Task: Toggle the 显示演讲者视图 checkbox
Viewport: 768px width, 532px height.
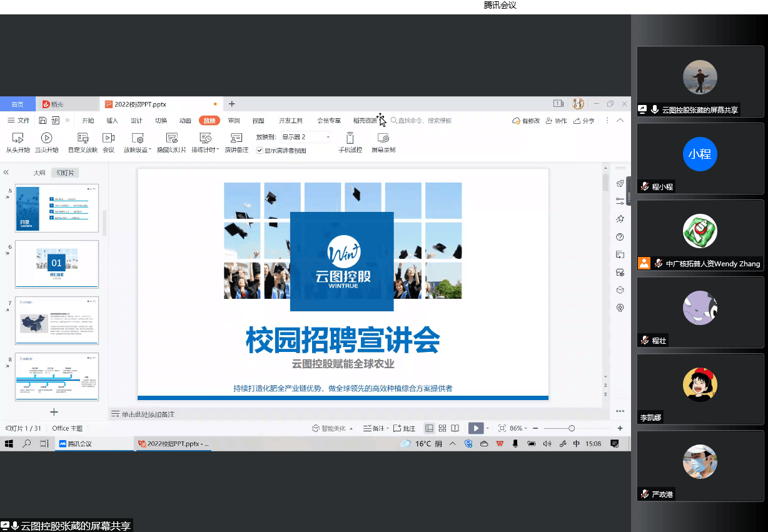Action: click(260, 151)
